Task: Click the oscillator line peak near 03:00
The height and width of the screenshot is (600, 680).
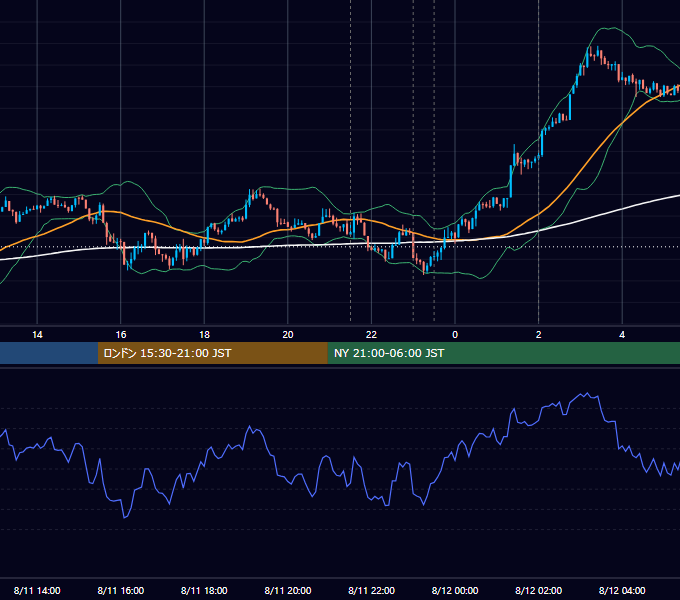Action: click(587, 394)
